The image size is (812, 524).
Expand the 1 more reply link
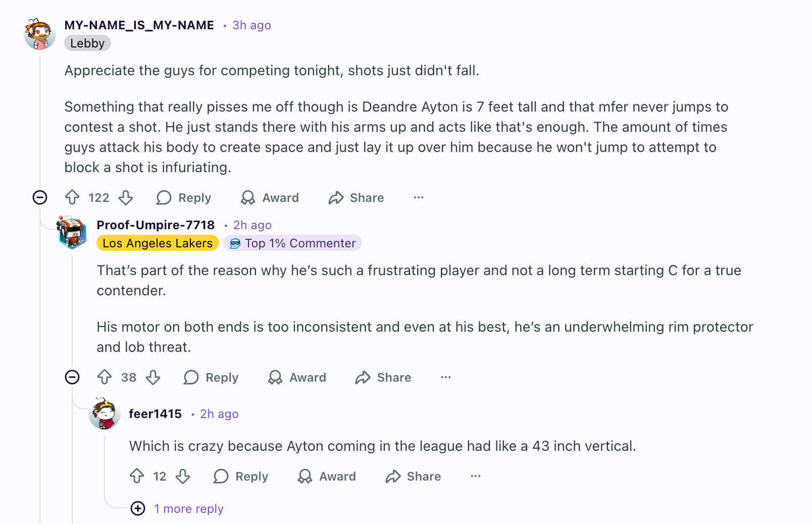coord(188,508)
